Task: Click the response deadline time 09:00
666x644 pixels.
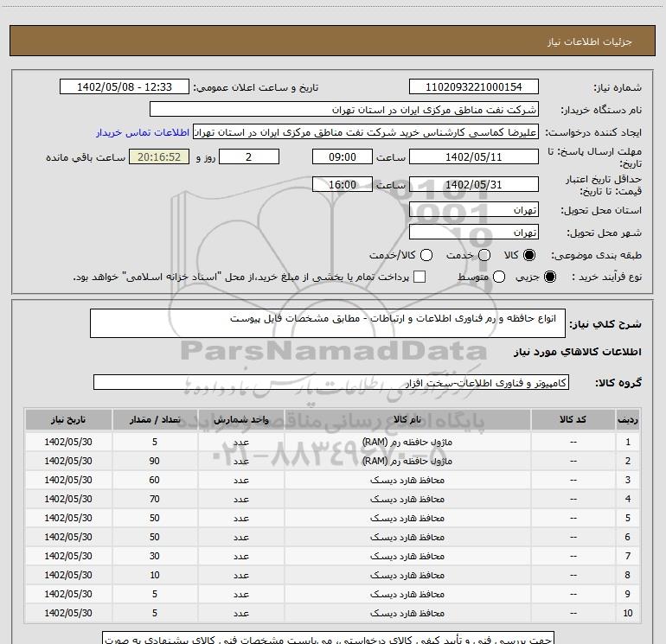Action: coord(343,157)
